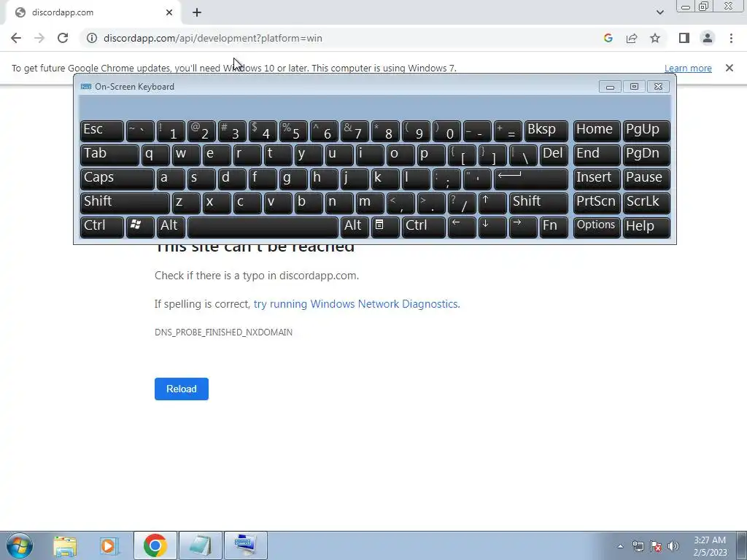This screenshot has width=747, height=560.
Task: Open the Windows Start menu
Action: (x=20, y=545)
